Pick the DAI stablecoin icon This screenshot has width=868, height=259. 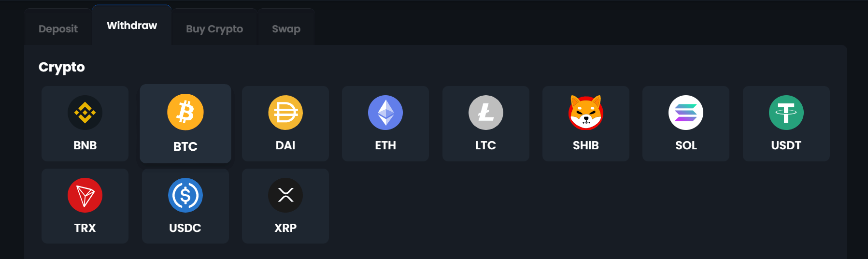[285, 113]
